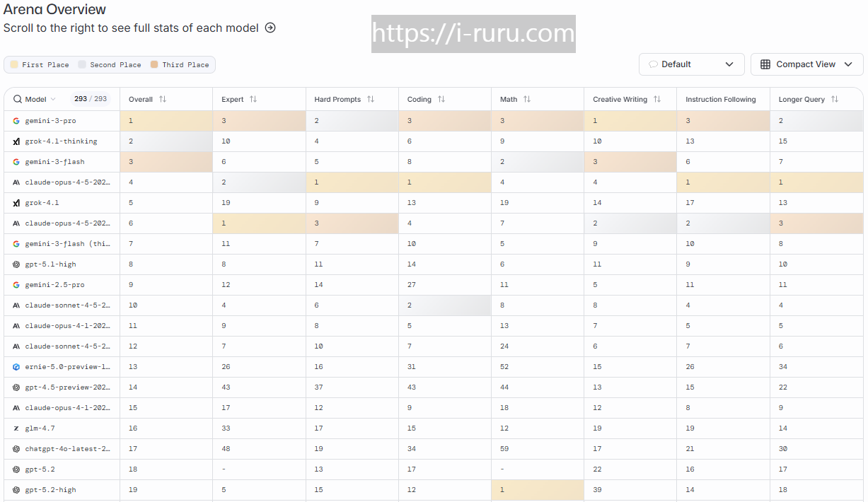Click Creative Writing value 22 in gpt-5.2 row
The width and height of the screenshot is (868, 502).
[597, 469]
